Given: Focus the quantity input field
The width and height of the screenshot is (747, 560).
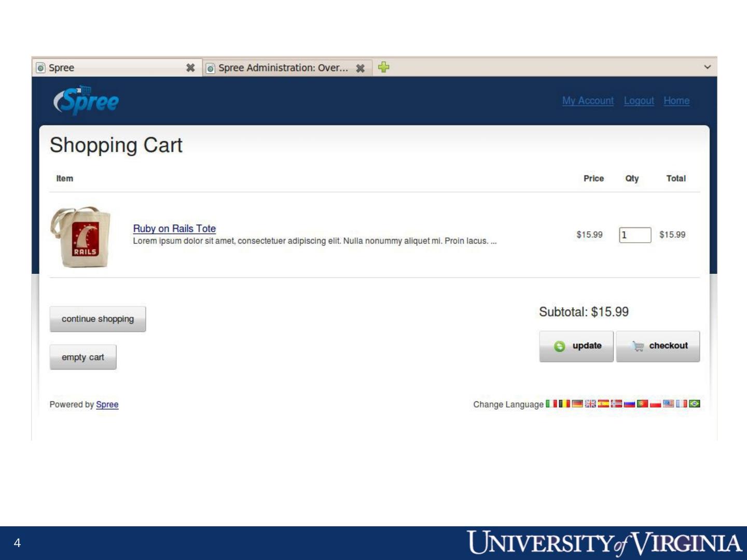Looking at the screenshot, I should [x=635, y=235].
